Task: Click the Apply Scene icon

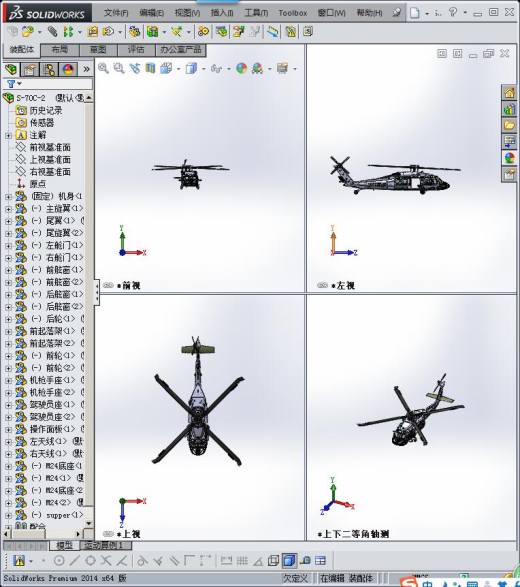Action: click(257, 69)
